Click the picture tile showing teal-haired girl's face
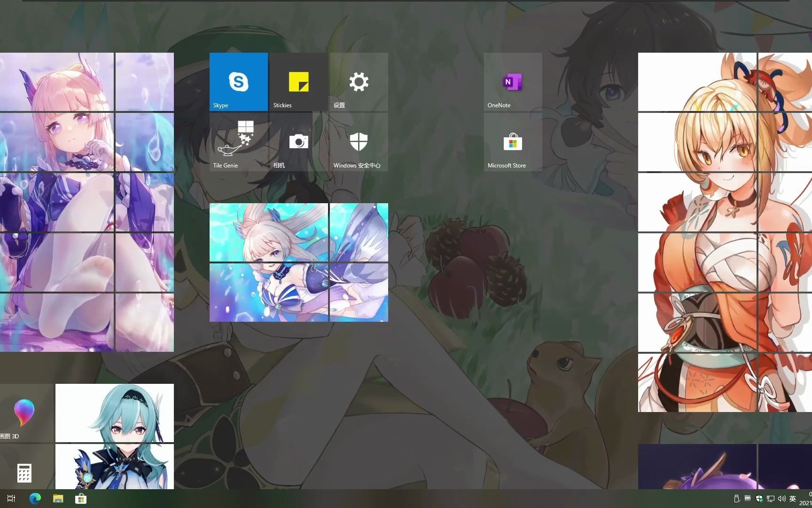 tap(115, 413)
